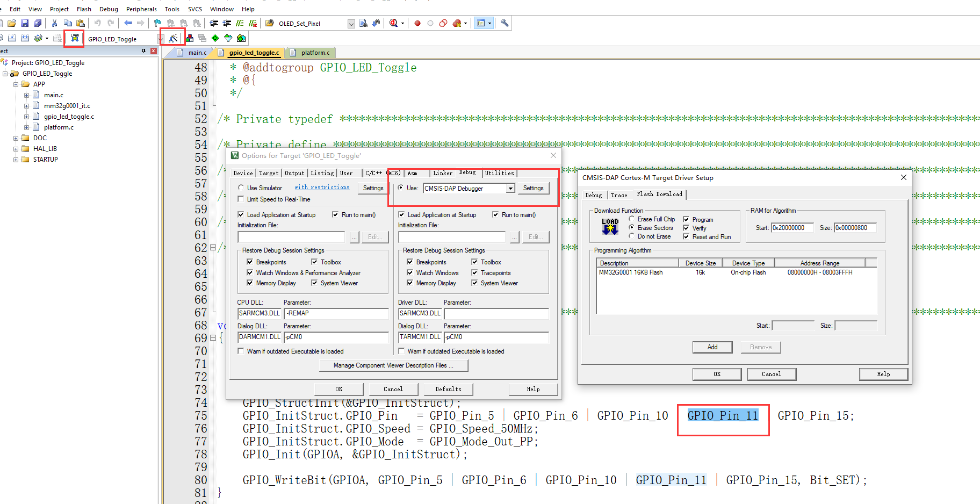Enable Limit Speed to Real-Time
The width and height of the screenshot is (980, 504).
[x=241, y=199]
